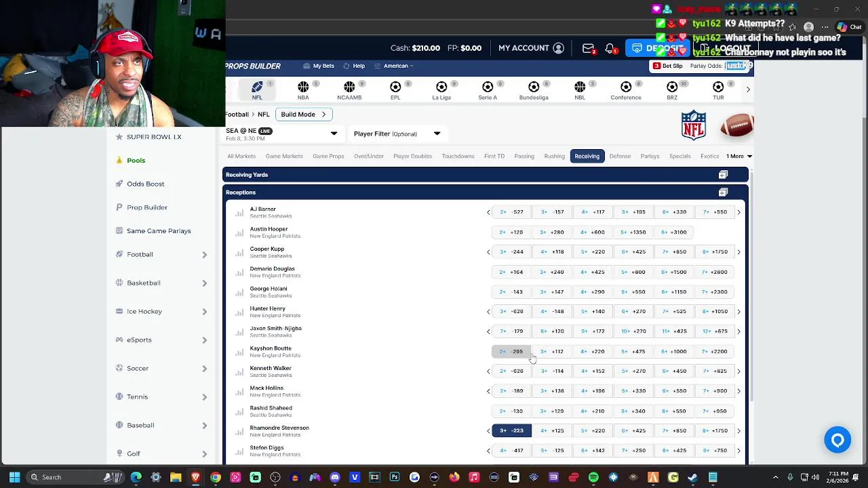Switch to Defense tab
This screenshot has width=868, height=488.
coord(620,157)
